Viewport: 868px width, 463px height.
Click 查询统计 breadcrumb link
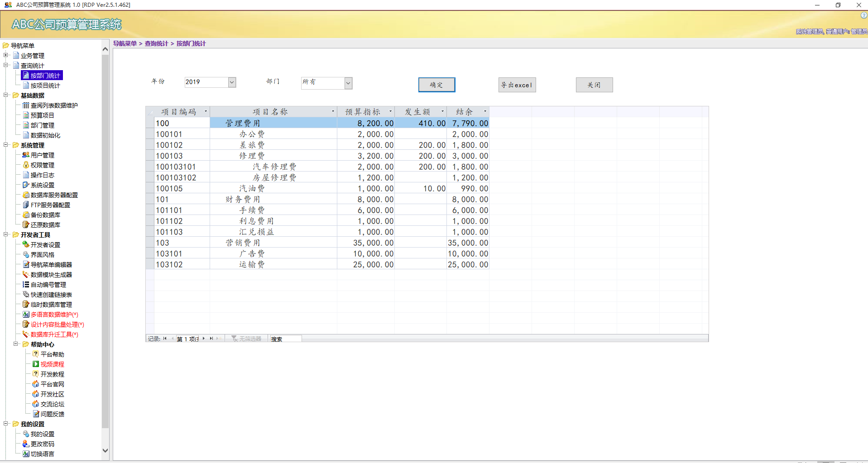[156, 43]
